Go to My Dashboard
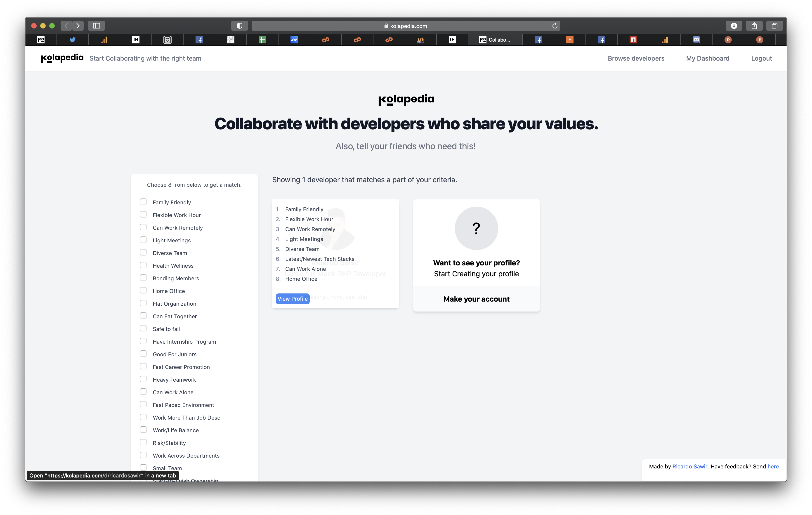Screen dimensions: 812x515 click(x=708, y=58)
